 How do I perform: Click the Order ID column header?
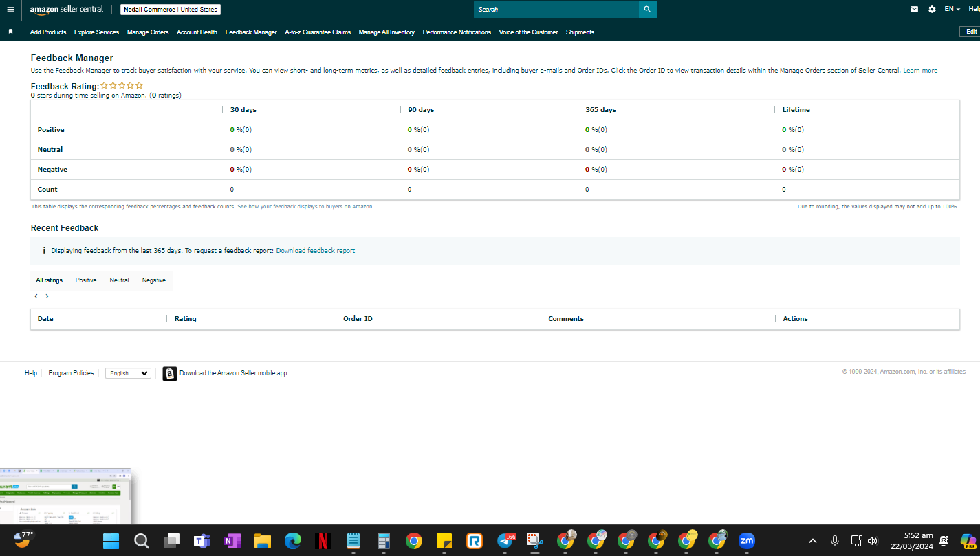pos(358,319)
